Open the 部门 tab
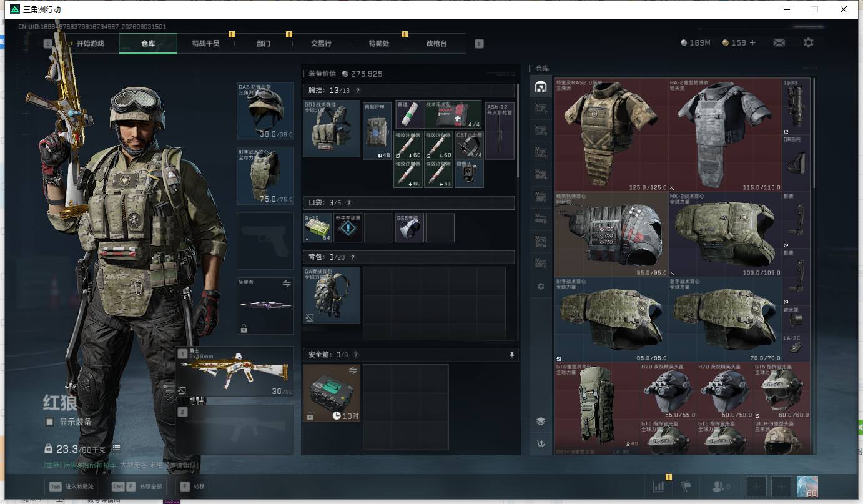Viewport: 863px width, 504px height. (x=264, y=43)
